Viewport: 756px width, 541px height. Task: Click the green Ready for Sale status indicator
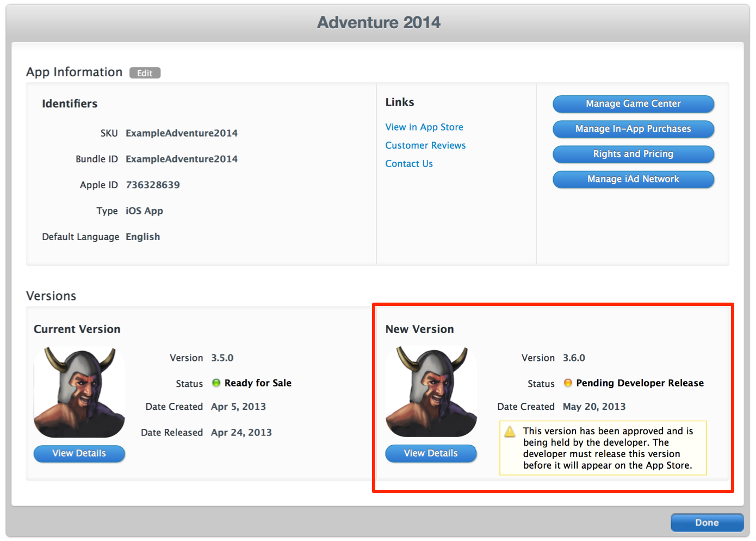pos(216,383)
